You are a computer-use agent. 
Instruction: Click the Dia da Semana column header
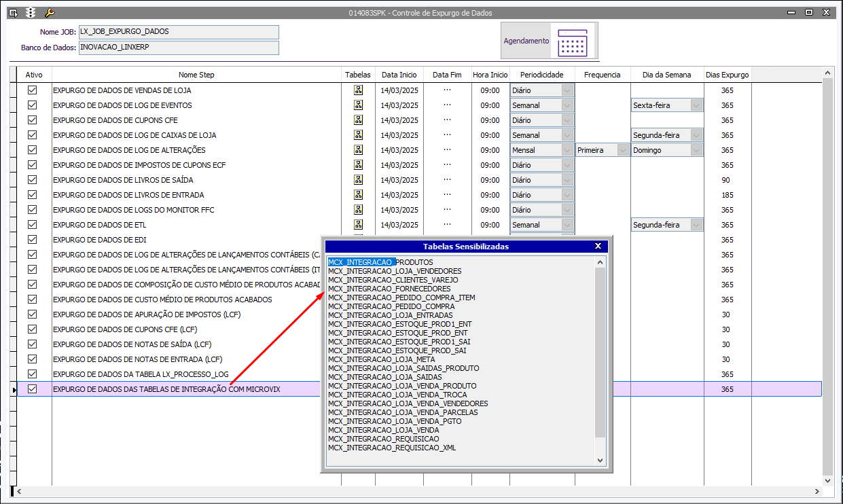click(x=667, y=75)
